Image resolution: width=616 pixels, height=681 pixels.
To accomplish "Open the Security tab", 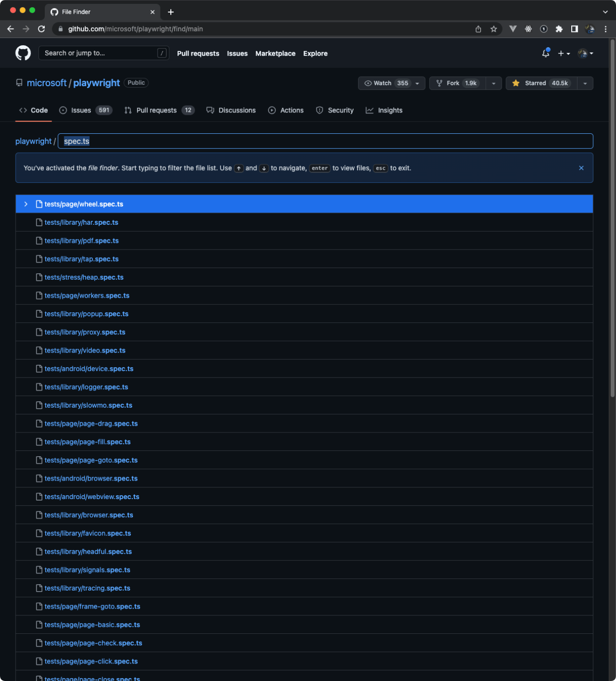I will point(335,110).
